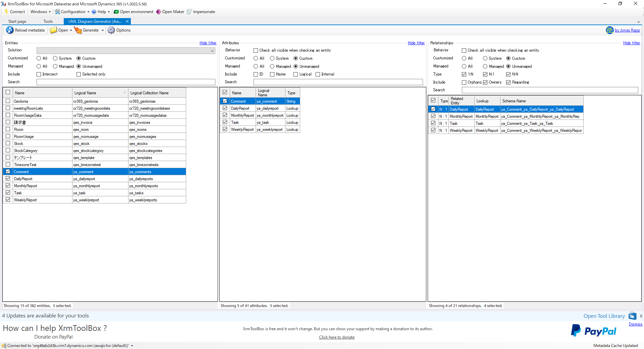Screen dimensions: 644x349
Task: Switch to the Tools tab
Action: pos(48,21)
